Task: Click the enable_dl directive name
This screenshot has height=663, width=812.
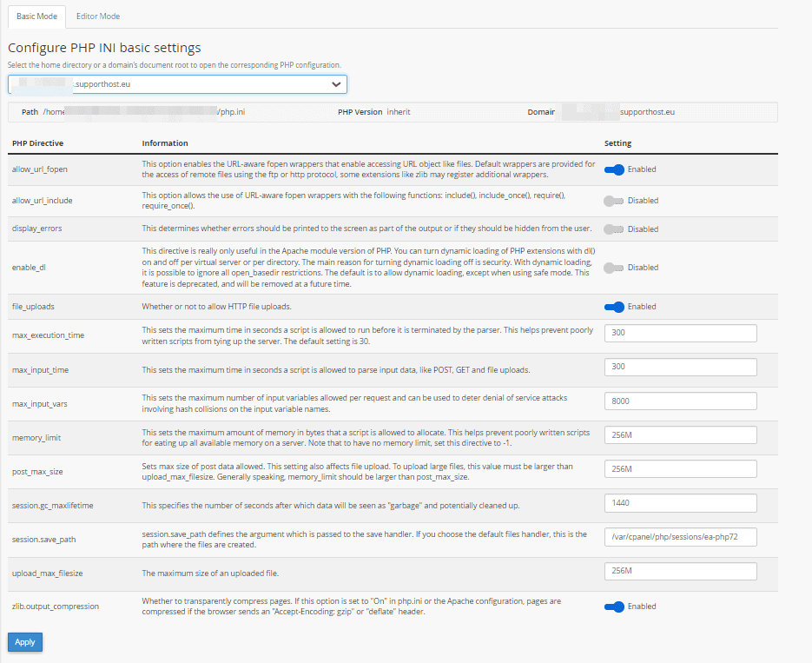Action: click(x=29, y=268)
